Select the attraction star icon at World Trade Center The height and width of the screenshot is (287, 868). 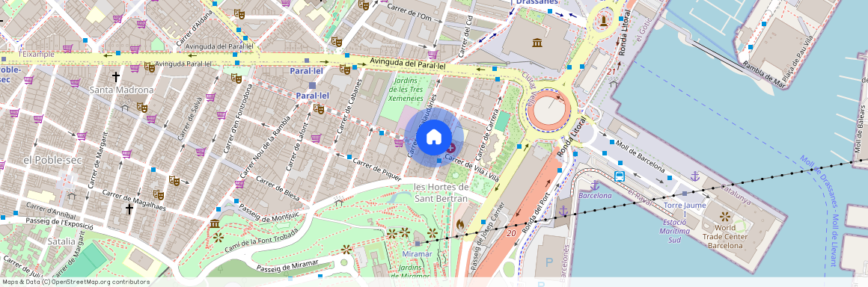(x=724, y=217)
